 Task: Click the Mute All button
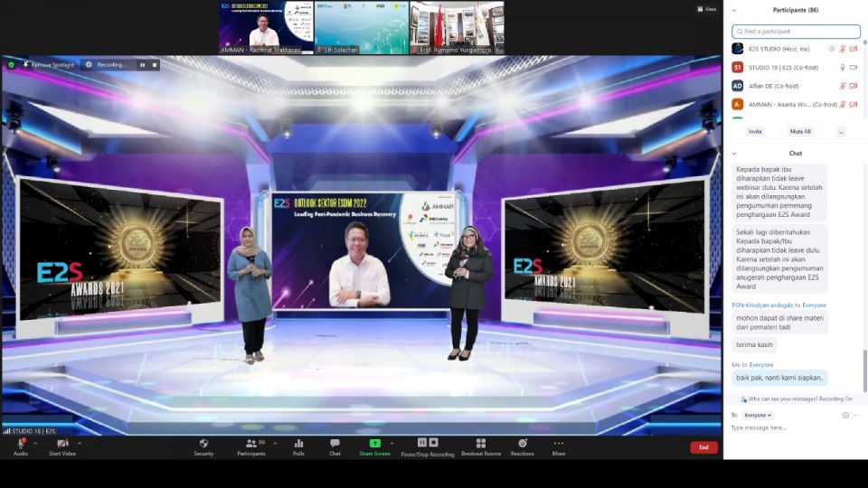tap(800, 131)
